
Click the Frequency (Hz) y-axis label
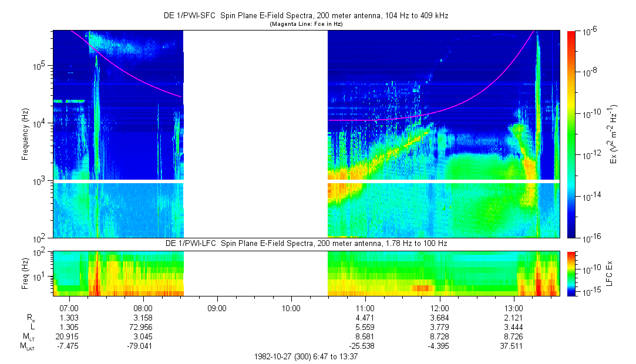click(x=25, y=134)
